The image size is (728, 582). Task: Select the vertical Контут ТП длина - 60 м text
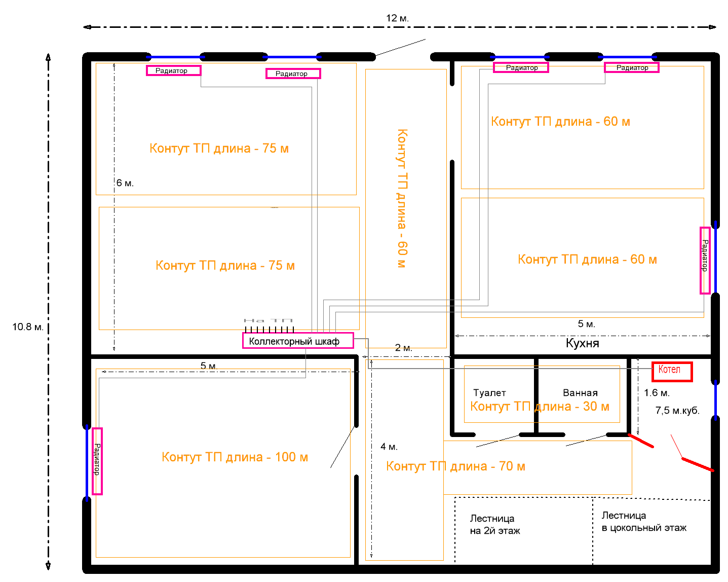pos(402,198)
